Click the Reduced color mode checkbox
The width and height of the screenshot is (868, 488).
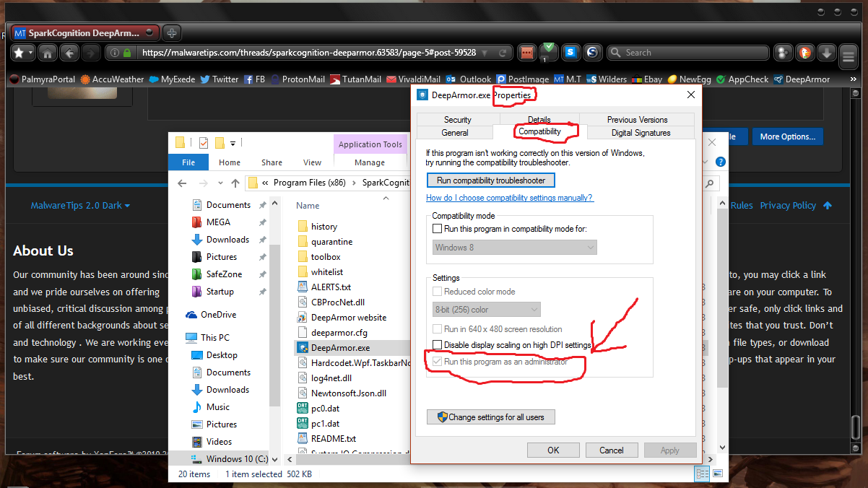[437, 292]
